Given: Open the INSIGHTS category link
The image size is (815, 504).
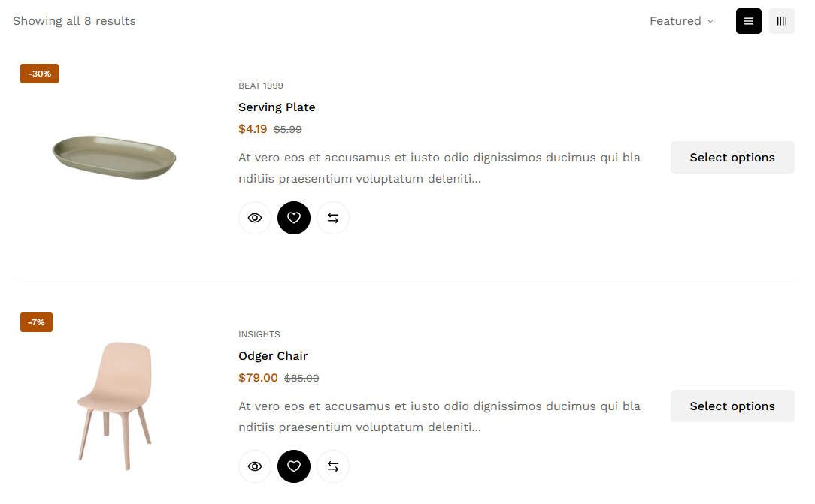Looking at the screenshot, I should (259, 334).
